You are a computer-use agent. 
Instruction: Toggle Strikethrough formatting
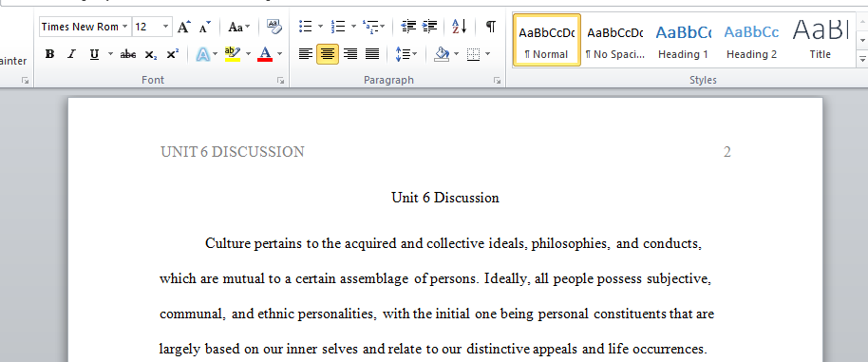click(128, 54)
